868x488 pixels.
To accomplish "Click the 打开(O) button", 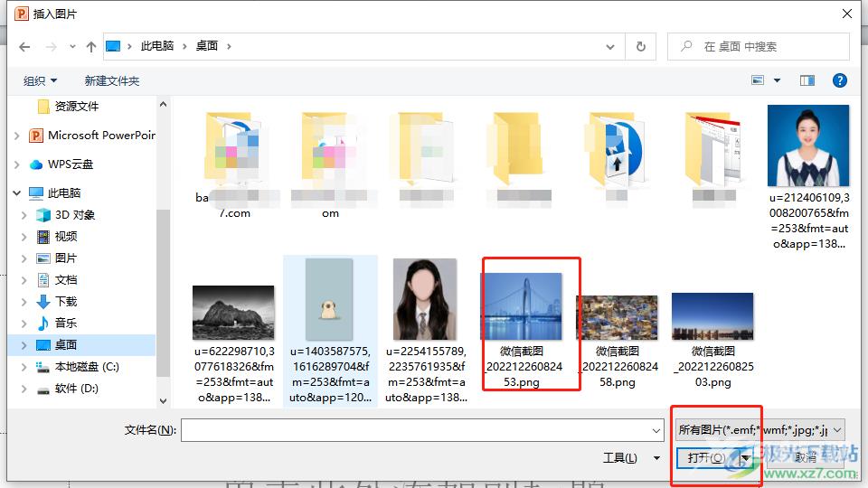I will click(x=706, y=457).
